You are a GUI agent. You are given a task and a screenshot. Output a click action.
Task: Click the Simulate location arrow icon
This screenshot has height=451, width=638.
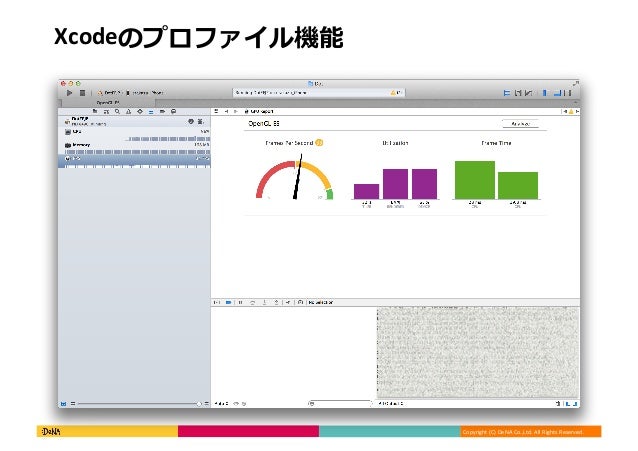point(288,302)
